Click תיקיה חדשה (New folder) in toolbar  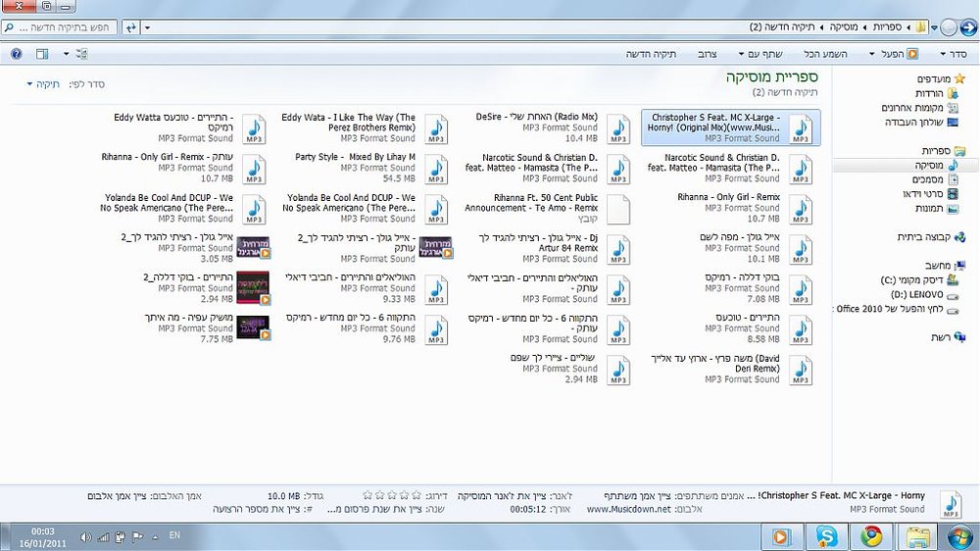click(x=652, y=54)
